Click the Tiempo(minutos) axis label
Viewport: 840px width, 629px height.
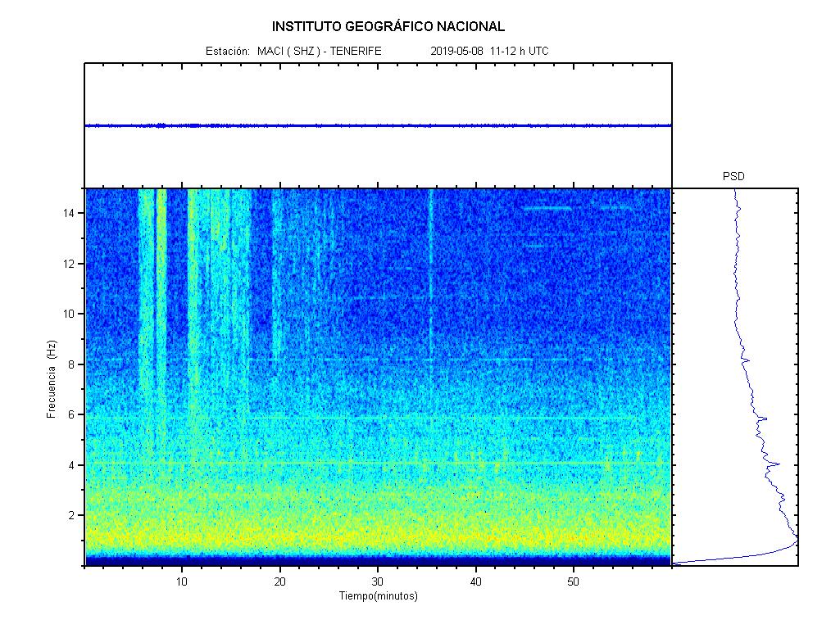378,596
